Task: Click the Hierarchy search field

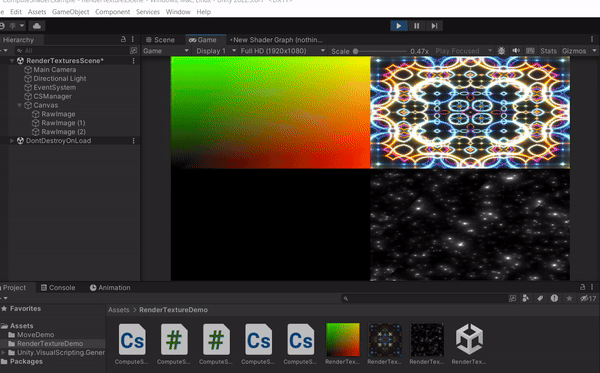Action: [72, 50]
